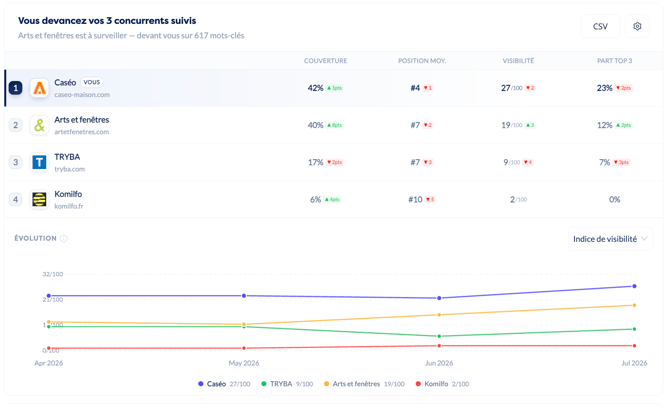The image size is (670, 407).
Task: Click Caséo's 42% coverage value
Action: tap(315, 88)
